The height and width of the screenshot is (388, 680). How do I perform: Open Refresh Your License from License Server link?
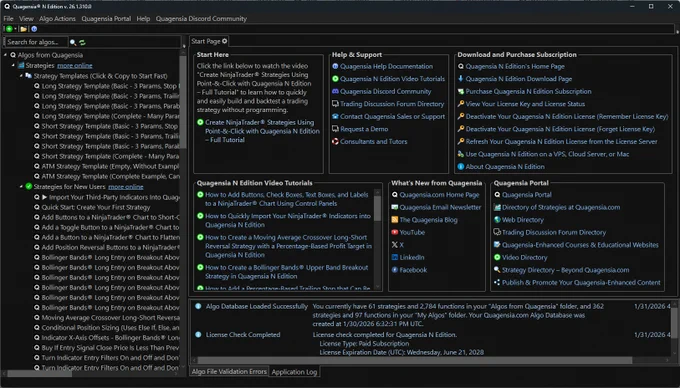point(562,142)
